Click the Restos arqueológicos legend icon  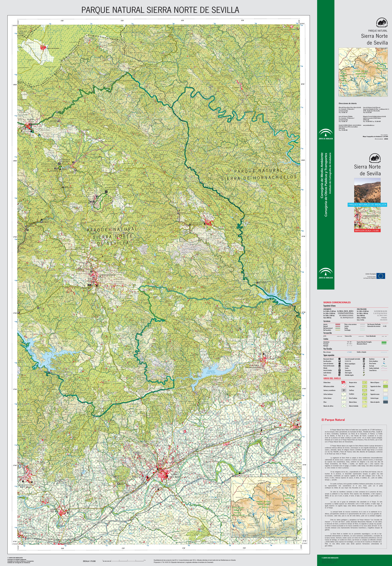coord(364,364)
